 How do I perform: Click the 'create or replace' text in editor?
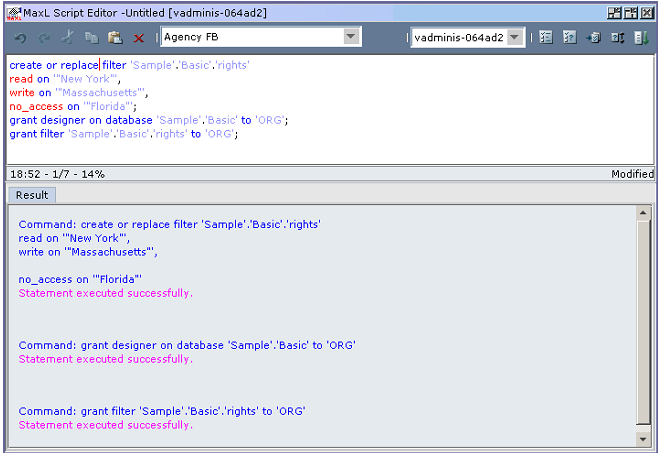(x=54, y=65)
